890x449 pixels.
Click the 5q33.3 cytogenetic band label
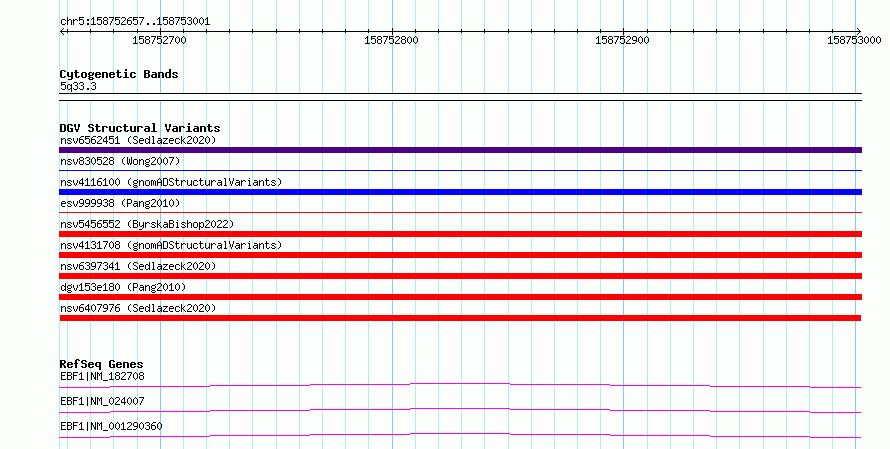(78, 86)
